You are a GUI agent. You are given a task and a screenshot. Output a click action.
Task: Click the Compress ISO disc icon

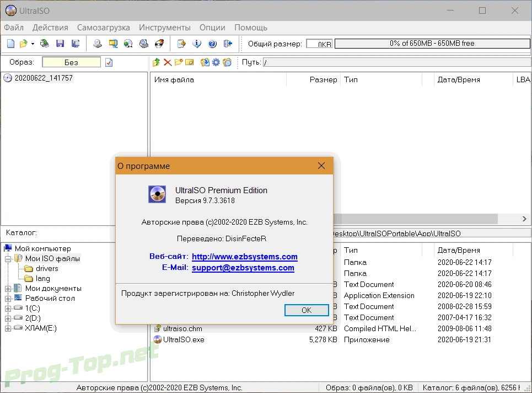click(128, 44)
